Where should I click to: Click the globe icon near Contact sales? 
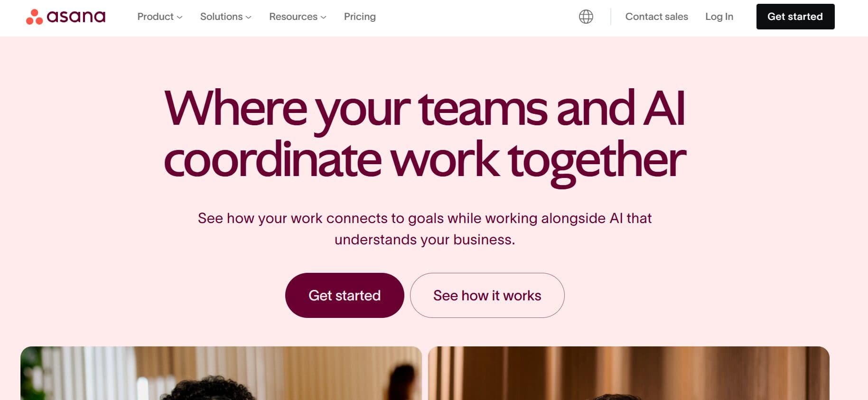pos(585,16)
